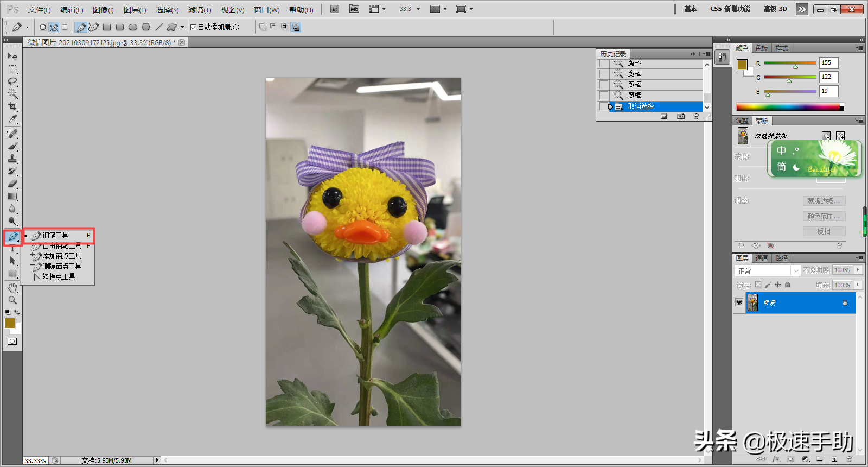Swap foreground and background colors icon
868x467 pixels.
(17, 312)
